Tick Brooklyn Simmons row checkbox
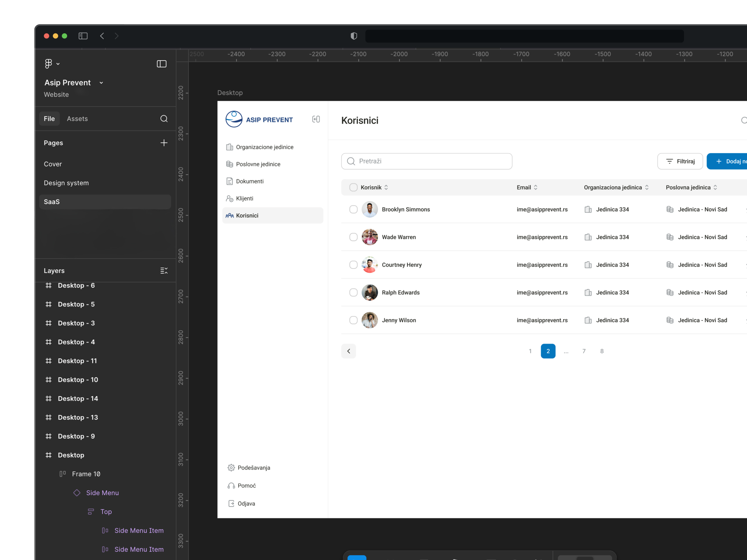The image size is (747, 560). [353, 209]
